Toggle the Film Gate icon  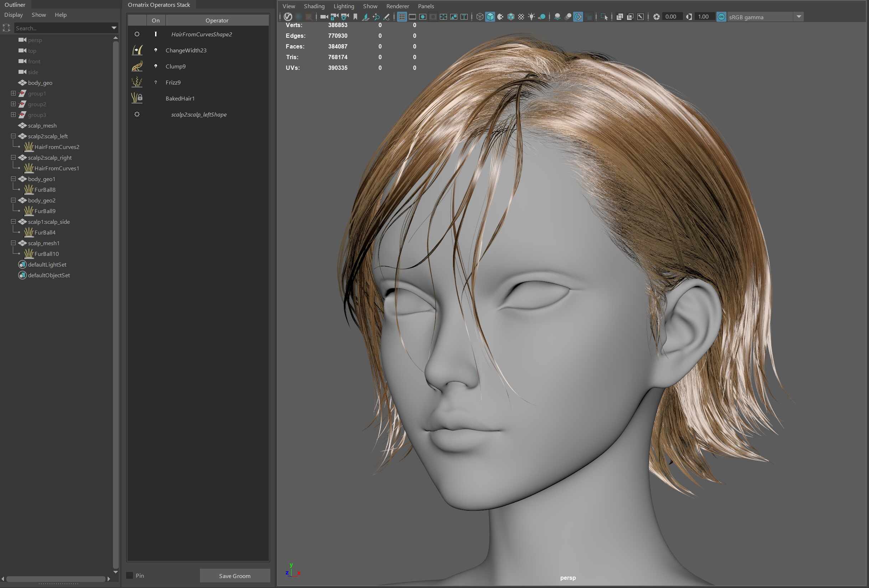[x=412, y=17]
